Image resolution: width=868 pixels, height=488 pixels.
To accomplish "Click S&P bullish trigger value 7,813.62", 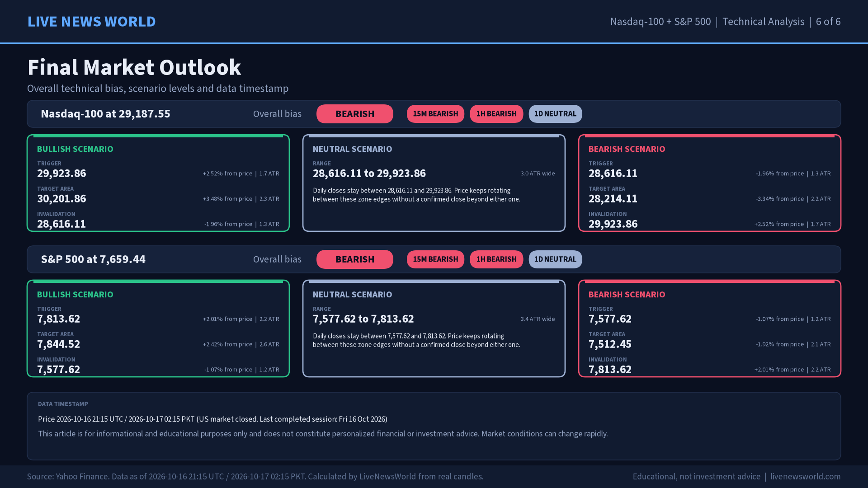I will [58, 319].
